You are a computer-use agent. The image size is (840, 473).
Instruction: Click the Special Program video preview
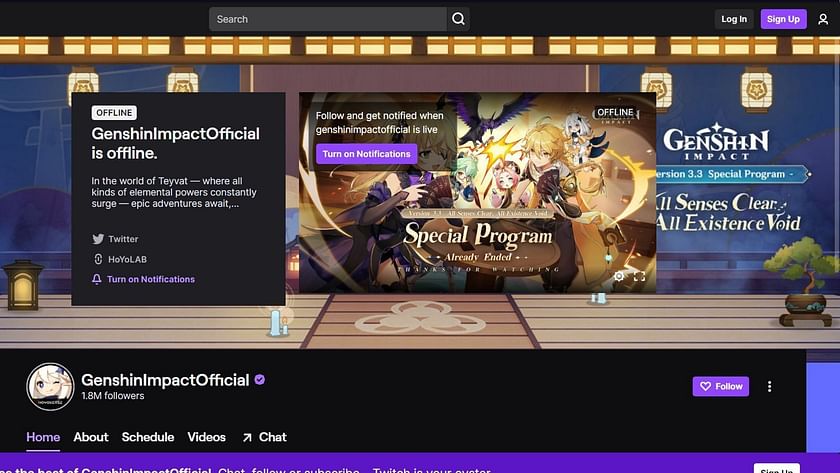(477, 193)
